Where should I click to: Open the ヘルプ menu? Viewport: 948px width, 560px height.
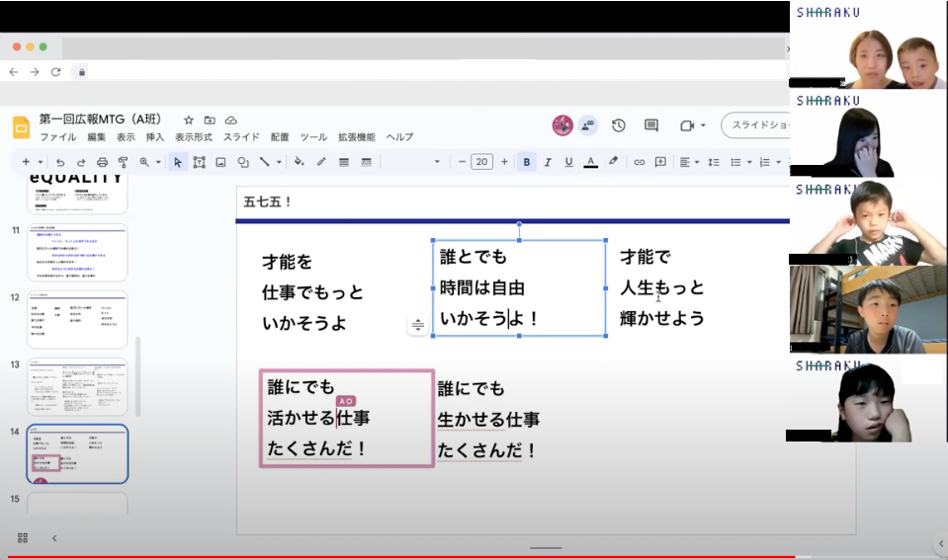coord(399,137)
